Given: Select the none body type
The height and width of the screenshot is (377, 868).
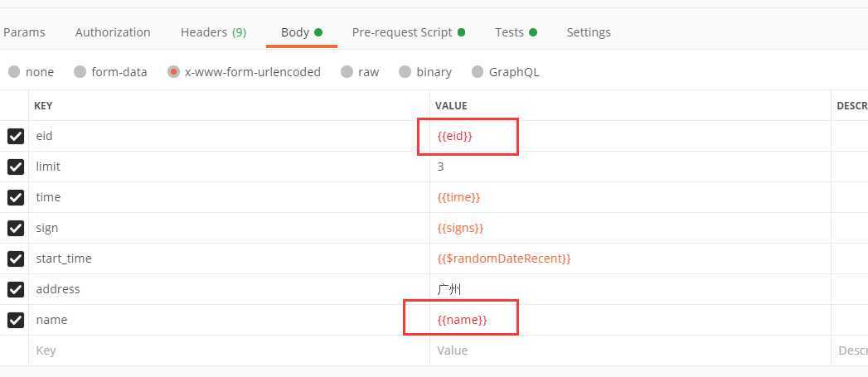Looking at the screenshot, I should point(31,72).
